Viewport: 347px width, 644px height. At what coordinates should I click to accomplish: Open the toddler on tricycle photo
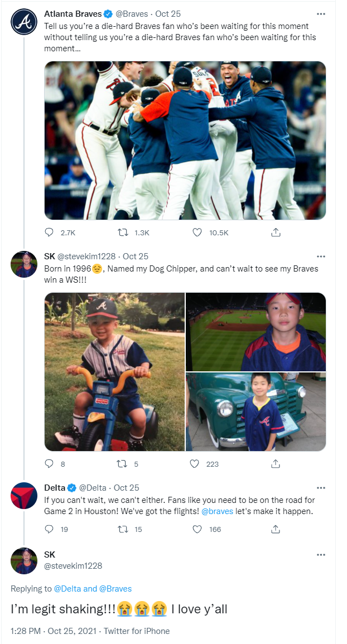(x=114, y=371)
